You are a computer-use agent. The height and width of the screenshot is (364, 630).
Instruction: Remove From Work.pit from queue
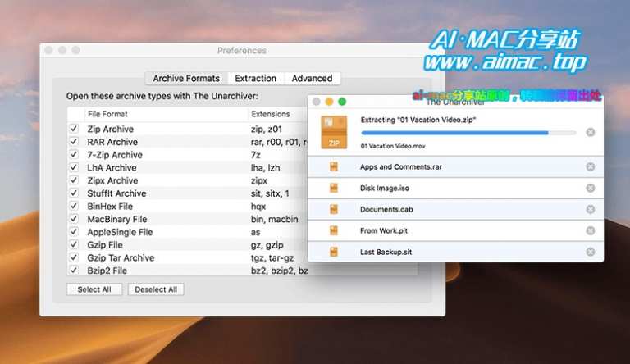tap(591, 230)
